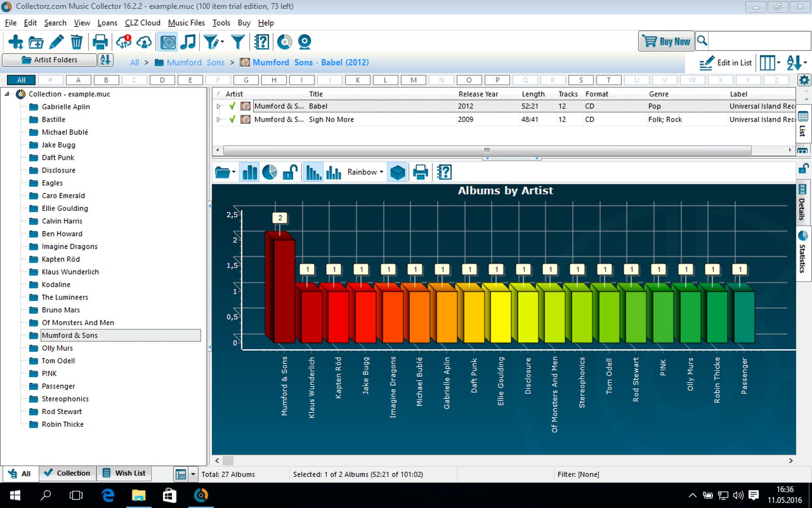Toggle the 3D cube chart mode

(398, 172)
